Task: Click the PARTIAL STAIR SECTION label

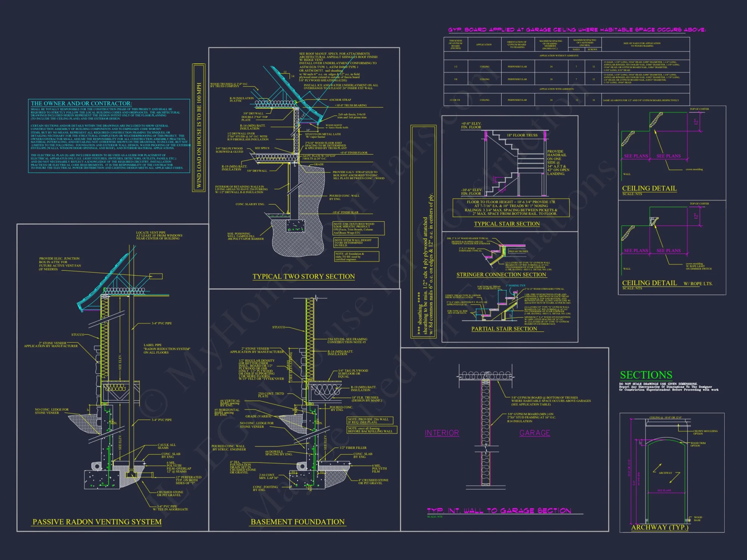Action: (504, 329)
